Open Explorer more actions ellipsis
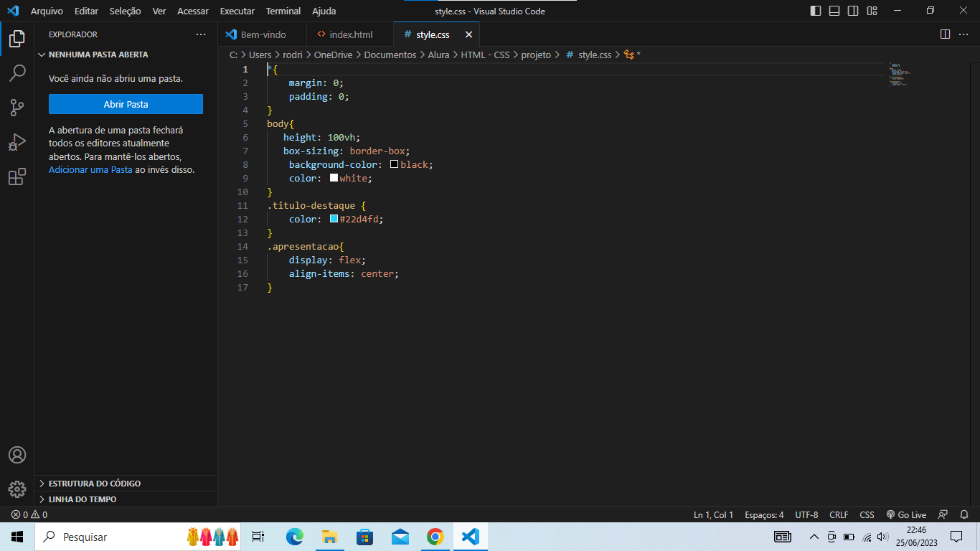980x551 pixels. pos(201,34)
